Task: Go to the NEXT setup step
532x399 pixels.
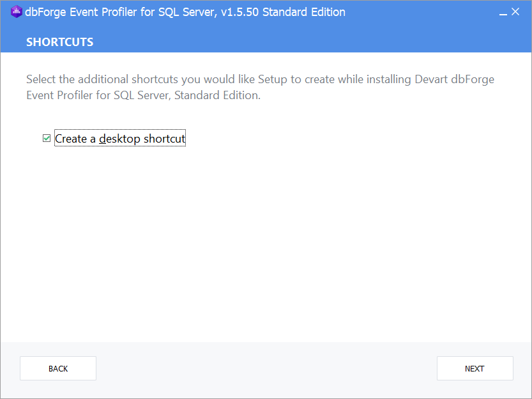Action: click(x=475, y=368)
